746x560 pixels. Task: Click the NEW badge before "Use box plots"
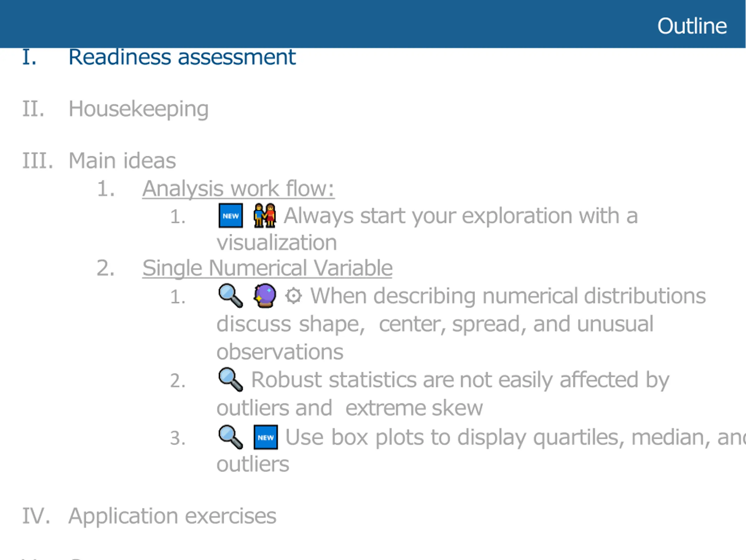(x=266, y=437)
